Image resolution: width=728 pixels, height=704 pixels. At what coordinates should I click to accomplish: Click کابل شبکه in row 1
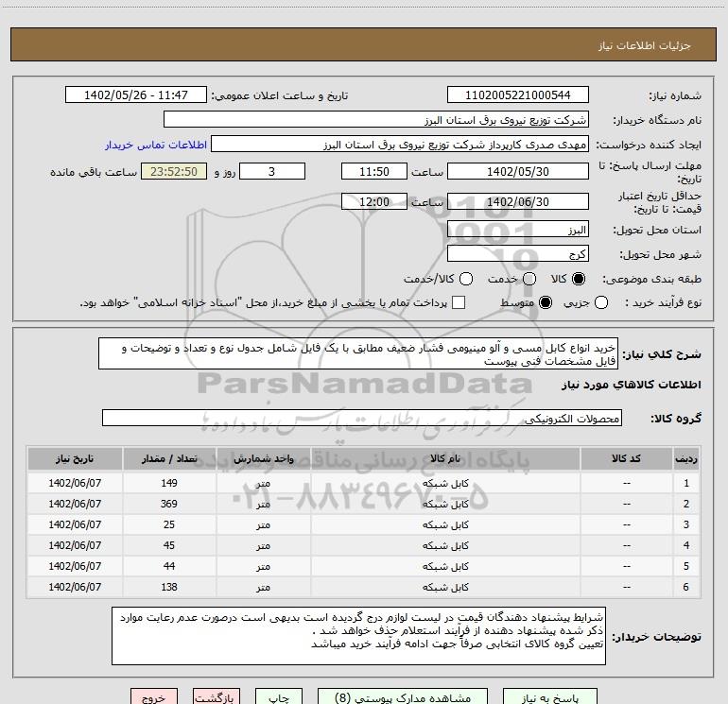(445, 483)
